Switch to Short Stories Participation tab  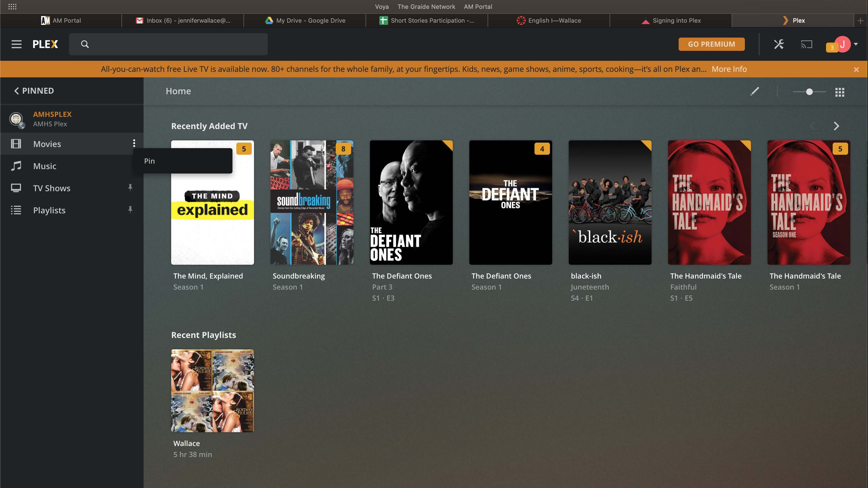point(427,20)
